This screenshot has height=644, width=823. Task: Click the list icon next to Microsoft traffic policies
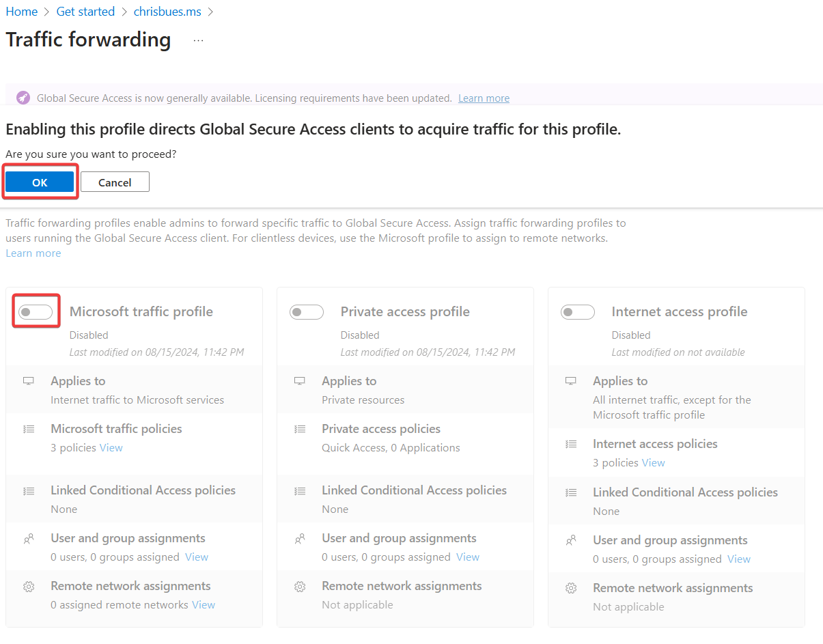(x=28, y=428)
